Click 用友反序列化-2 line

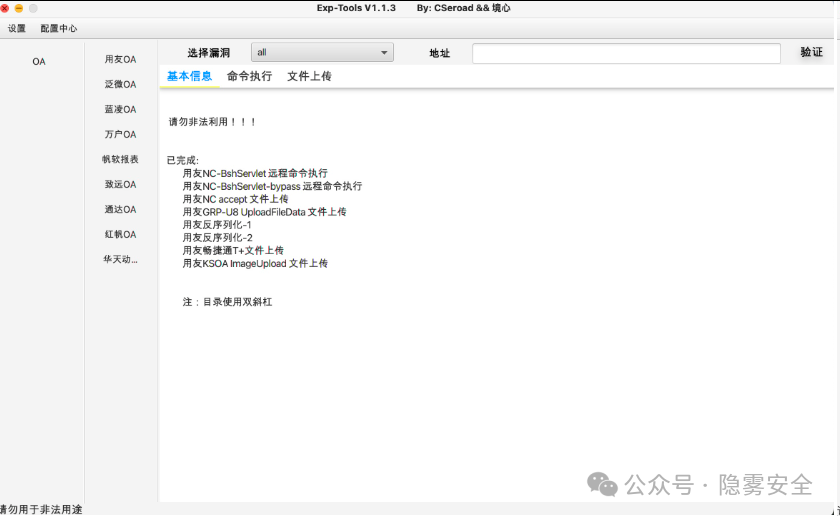[217, 238]
